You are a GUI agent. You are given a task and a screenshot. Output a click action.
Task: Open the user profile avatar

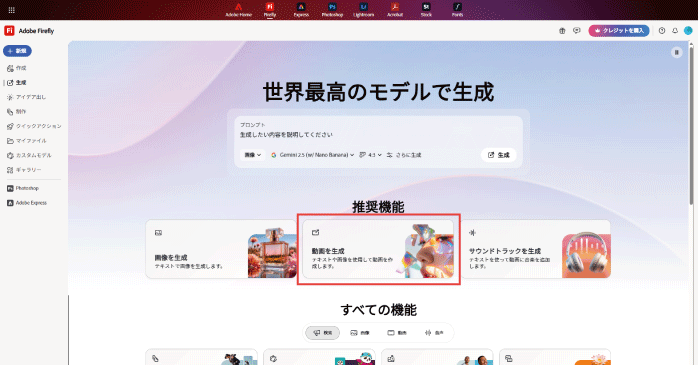[688, 31]
